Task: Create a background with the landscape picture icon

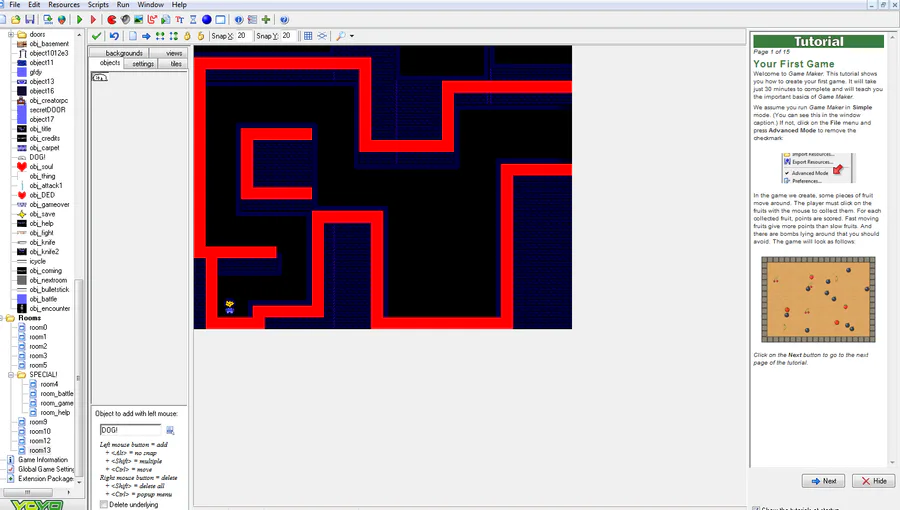Action: 138,20
